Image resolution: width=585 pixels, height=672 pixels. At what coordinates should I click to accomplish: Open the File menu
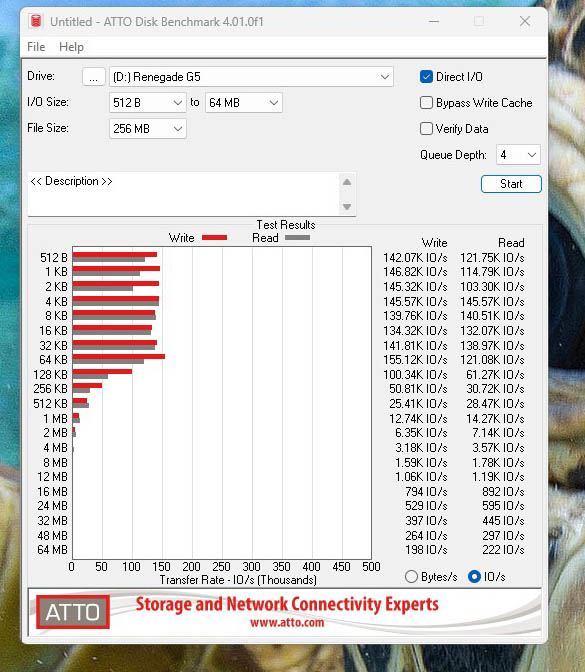(x=36, y=47)
